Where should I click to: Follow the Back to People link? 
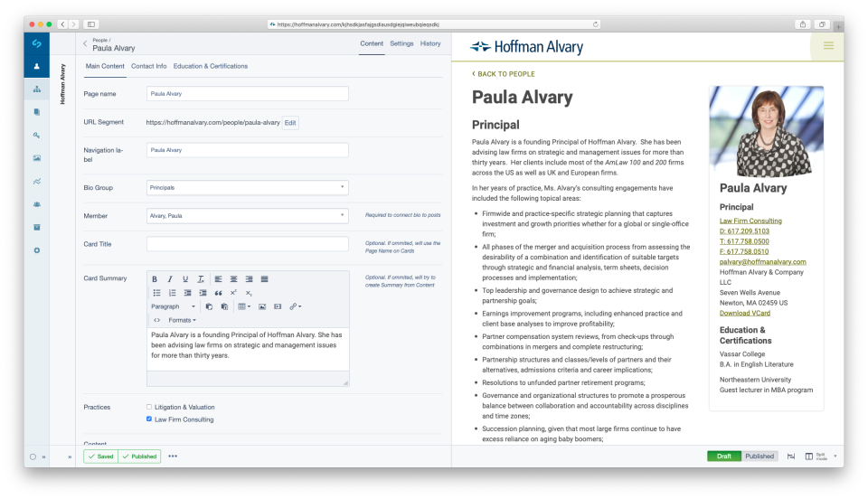(x=504, y=74)
